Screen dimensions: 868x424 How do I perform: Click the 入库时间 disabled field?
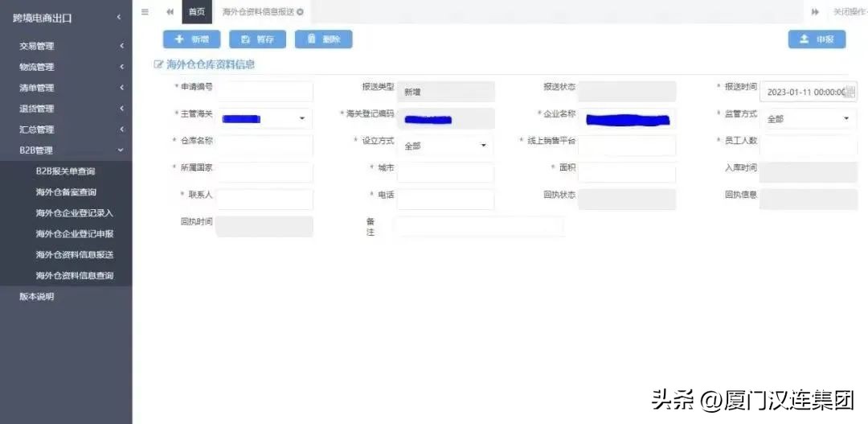coord(809,172)
